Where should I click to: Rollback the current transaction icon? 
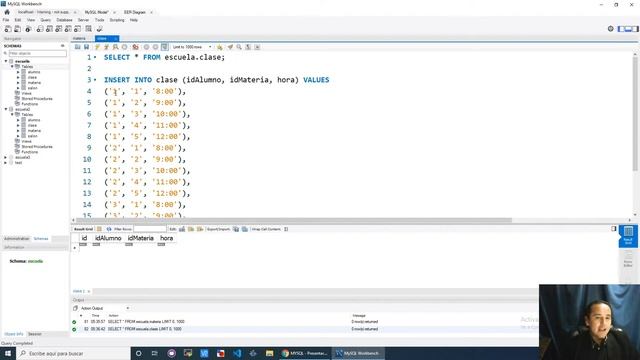[155, 47]
